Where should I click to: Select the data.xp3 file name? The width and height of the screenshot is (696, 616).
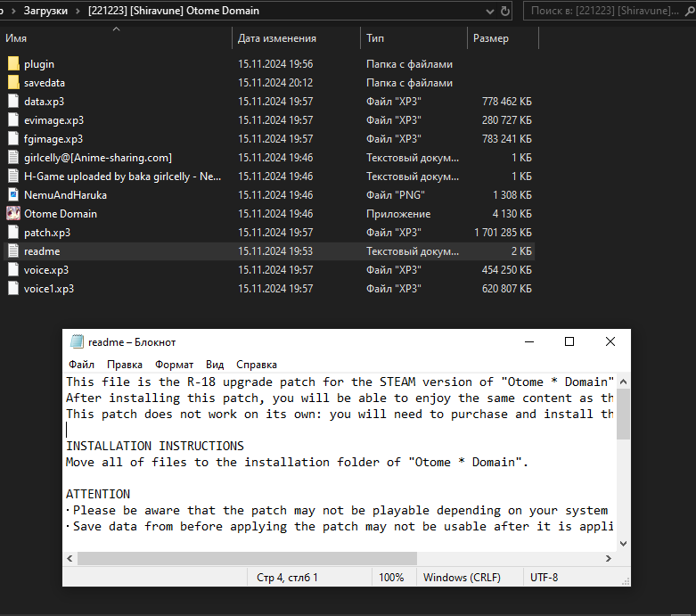coord(44,102)
